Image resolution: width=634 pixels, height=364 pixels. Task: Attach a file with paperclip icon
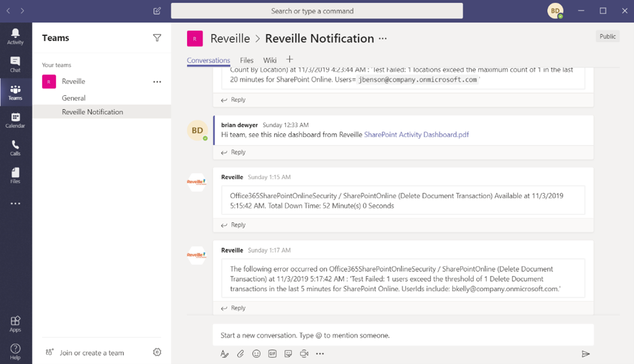tap(241, 354)
